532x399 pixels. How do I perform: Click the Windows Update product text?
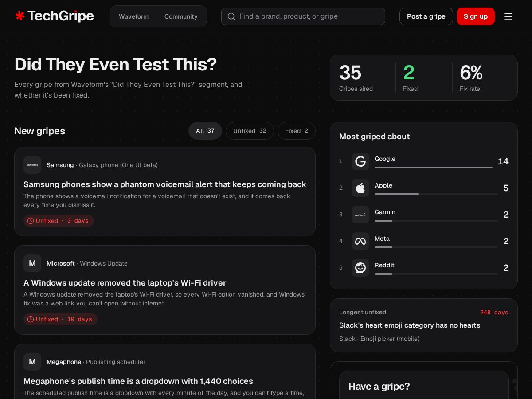(x=104, y=263)
